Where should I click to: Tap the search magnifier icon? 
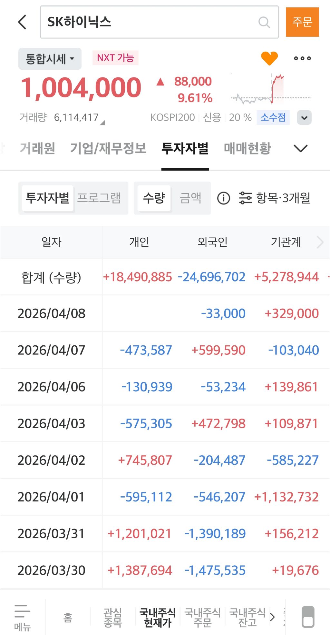point(264,22)
